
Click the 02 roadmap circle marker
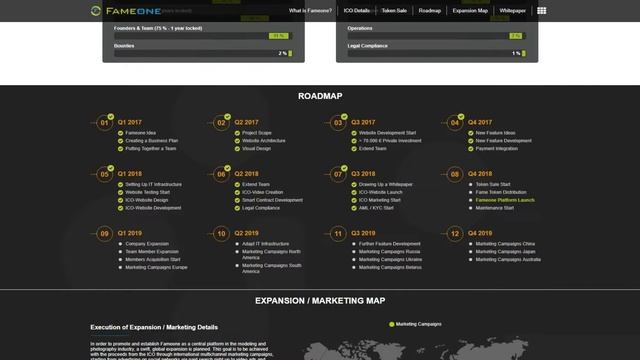tap(221, 123)
